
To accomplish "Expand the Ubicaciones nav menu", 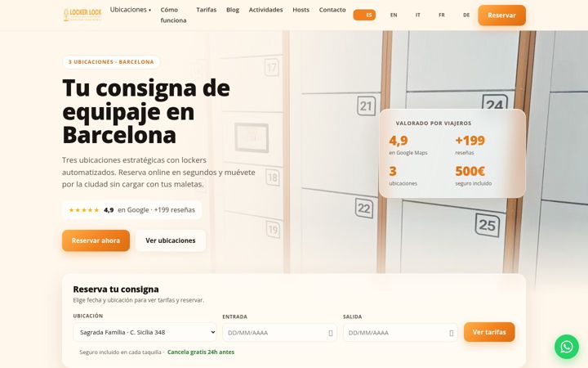I will [x=131, y=10].
